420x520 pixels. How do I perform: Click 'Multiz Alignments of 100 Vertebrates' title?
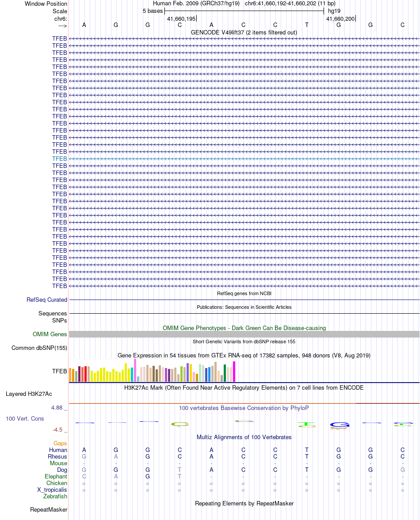coord(244,437)
